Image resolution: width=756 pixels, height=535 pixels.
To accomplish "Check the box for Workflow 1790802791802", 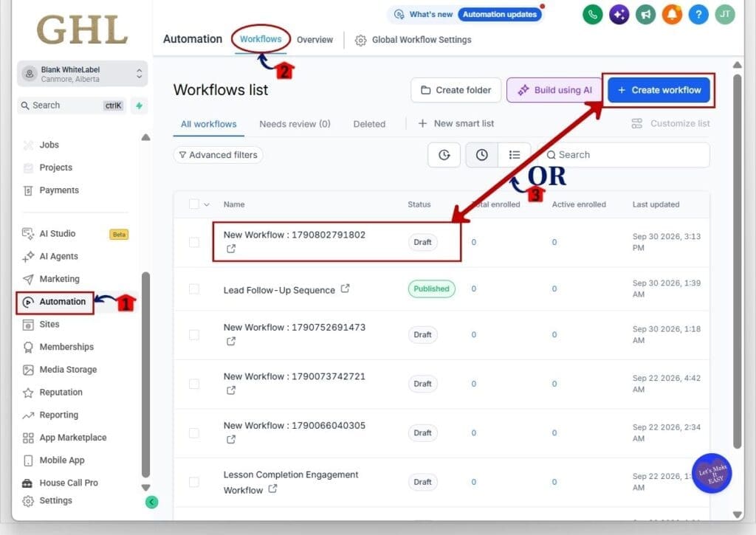I will [194, 242].
